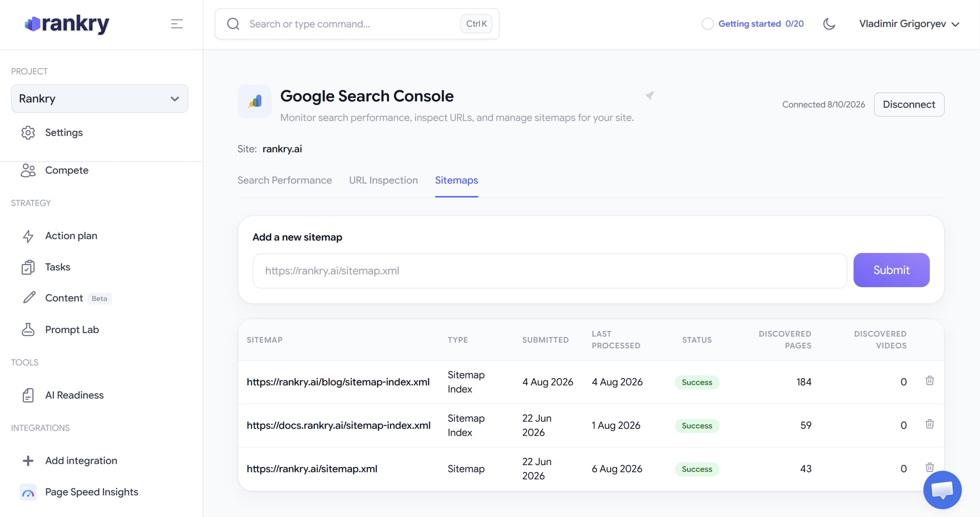Open Page Speed Insights integration
The width and height of the screenshot is (980, 517).
[x=91, y=492]
